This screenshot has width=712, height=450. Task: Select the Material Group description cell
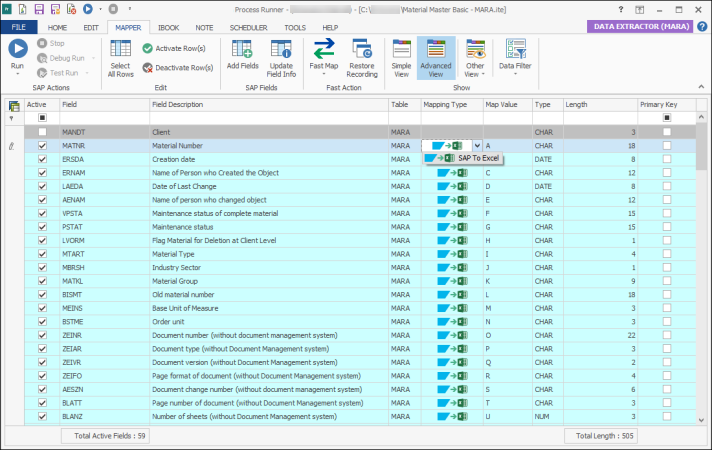pos(269,281)
